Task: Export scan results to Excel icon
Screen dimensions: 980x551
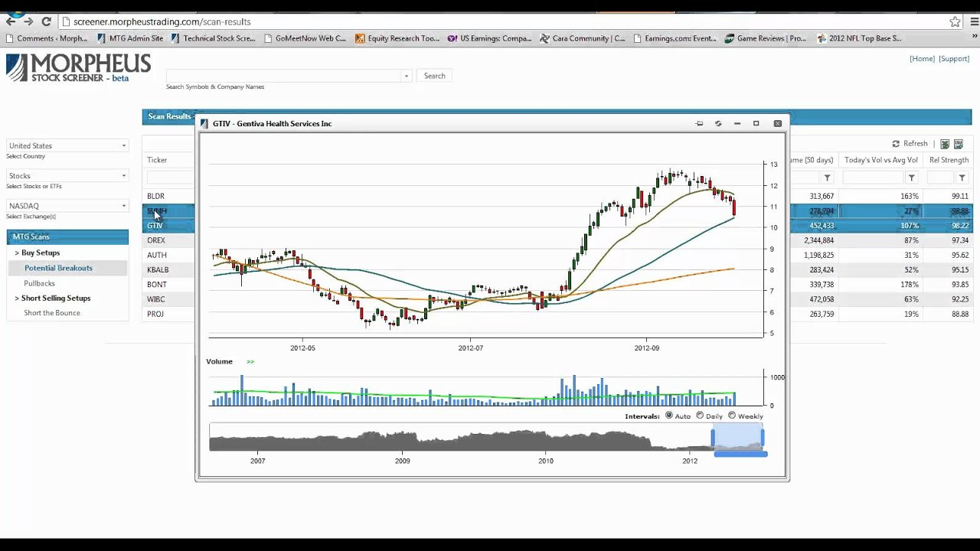Action: (945, 144)
